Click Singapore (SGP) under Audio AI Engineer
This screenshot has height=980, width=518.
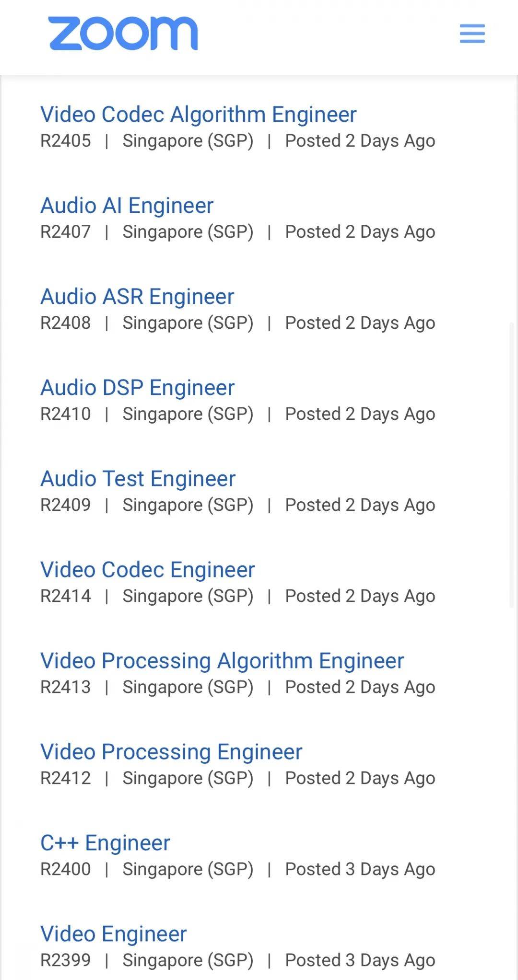coord(188,232)
